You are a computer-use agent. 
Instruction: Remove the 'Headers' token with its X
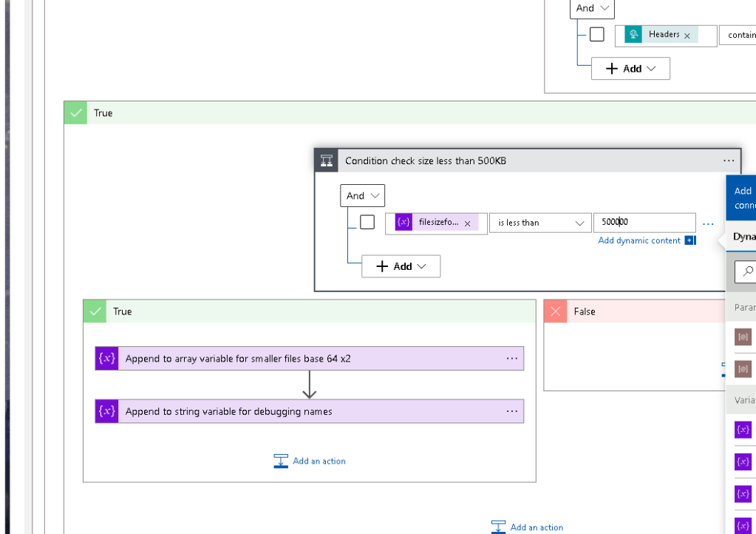687,36
